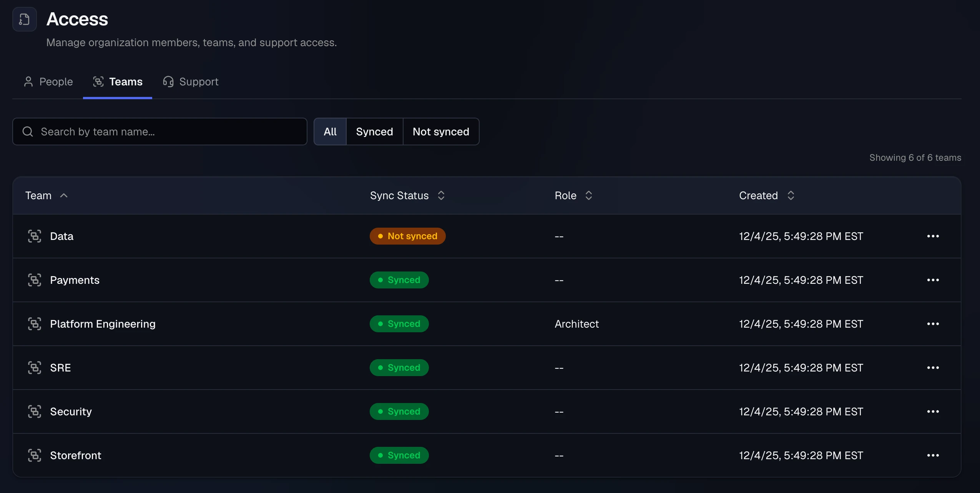The width and height of the screenshot is (980, 493).
Task: Open the more options menu for Payments
Action: tap(933, 280)
